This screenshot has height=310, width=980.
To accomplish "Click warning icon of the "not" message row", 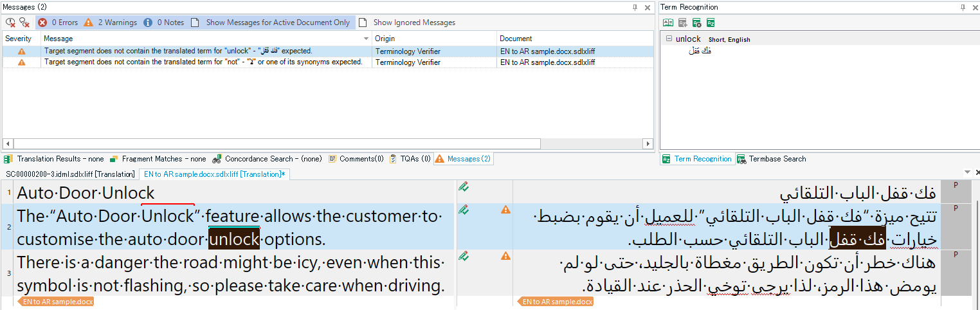I will point(21,62).
